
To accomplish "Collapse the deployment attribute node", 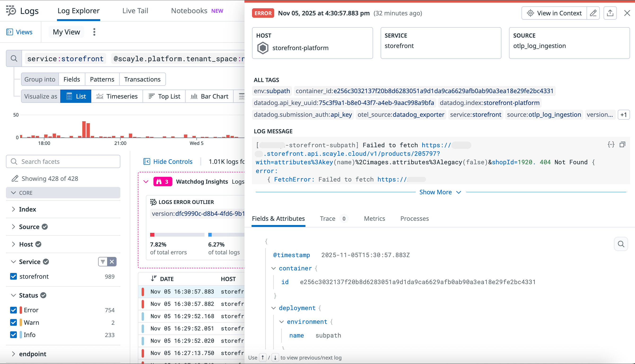I will [x=274, y=308].
